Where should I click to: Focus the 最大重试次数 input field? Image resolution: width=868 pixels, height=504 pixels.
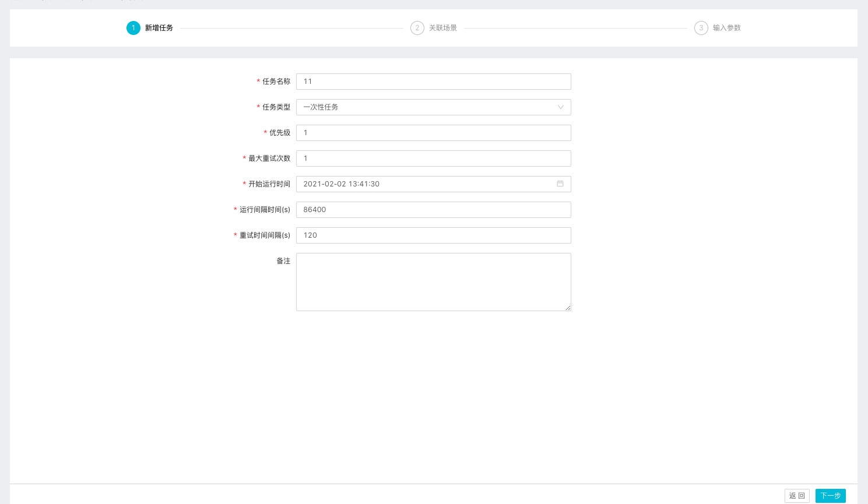click(434, 158)
